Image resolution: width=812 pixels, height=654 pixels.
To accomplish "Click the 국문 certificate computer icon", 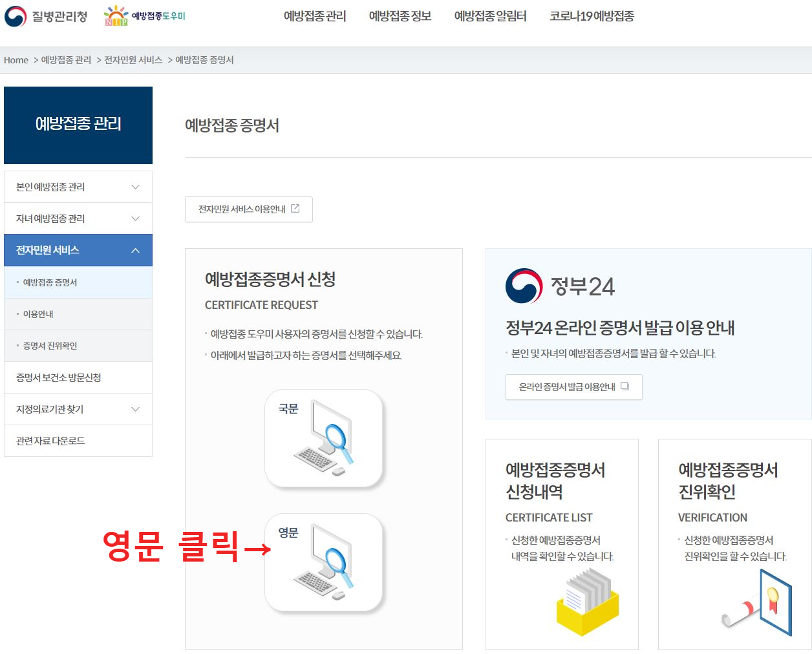I will point(324,438).
